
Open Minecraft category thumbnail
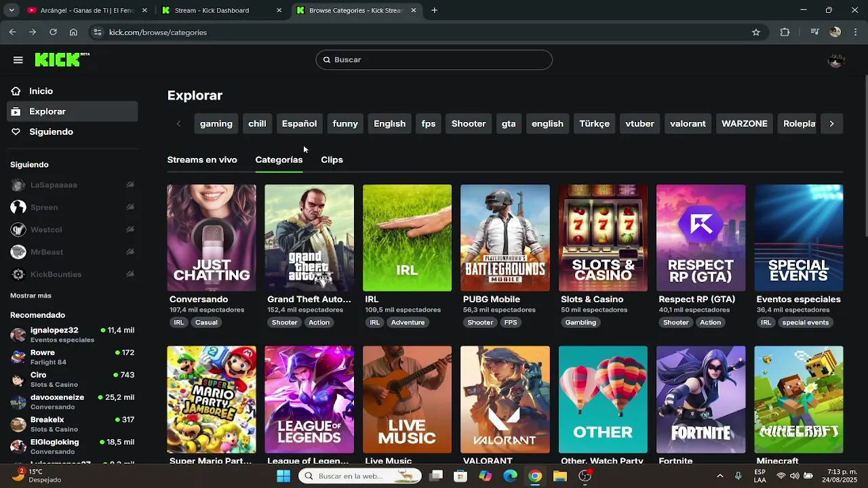point(799,399)
